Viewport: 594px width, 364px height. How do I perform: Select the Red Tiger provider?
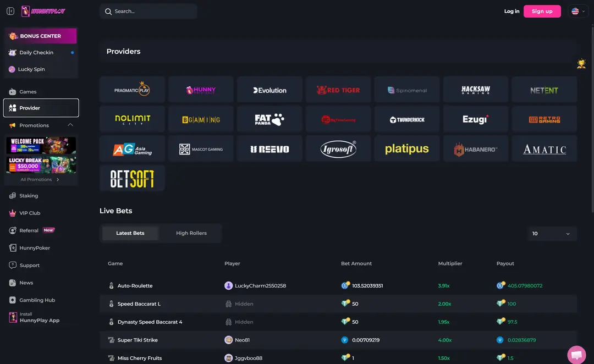pos(338,90)
